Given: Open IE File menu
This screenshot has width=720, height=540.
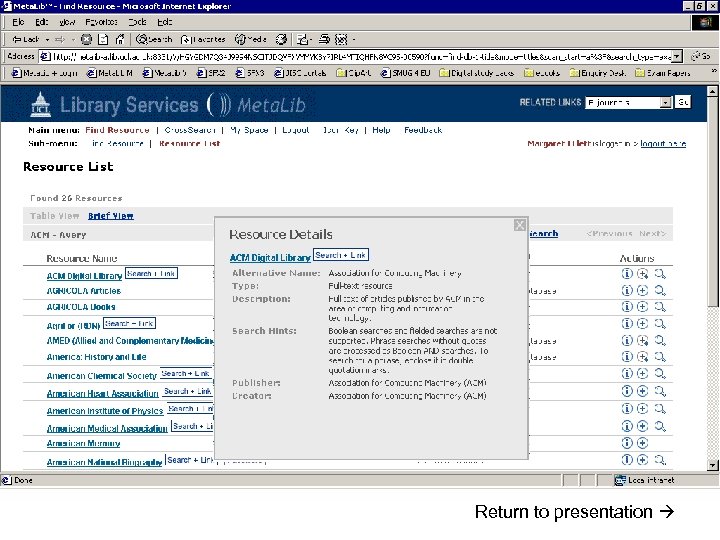Looking at the screenshot, I should click(x=18, y=22).
